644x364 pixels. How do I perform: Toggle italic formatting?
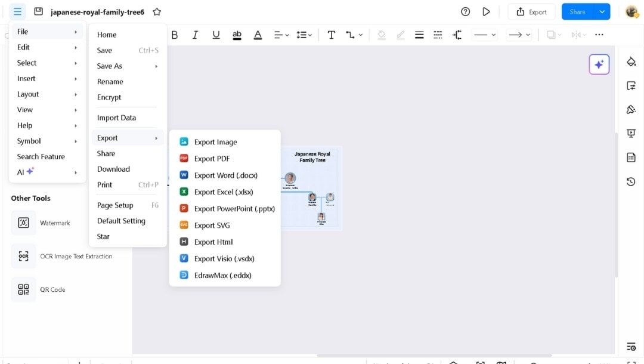point(195,35)
